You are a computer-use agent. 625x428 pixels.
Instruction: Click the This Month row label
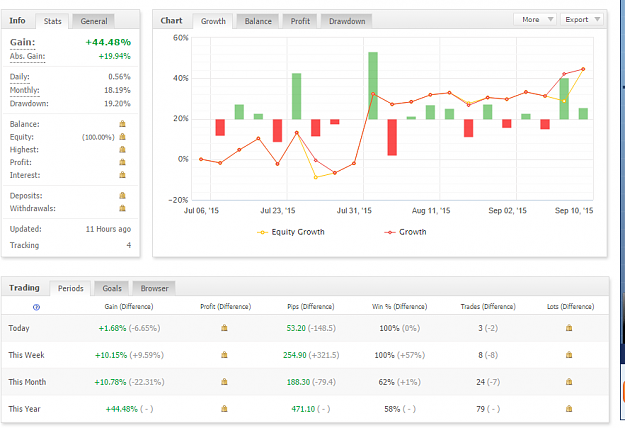click(27, 382)
